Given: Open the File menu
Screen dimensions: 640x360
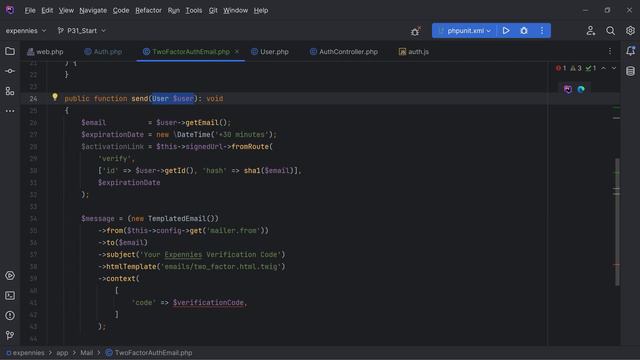Looking at the screenshot, I should 30,11.
